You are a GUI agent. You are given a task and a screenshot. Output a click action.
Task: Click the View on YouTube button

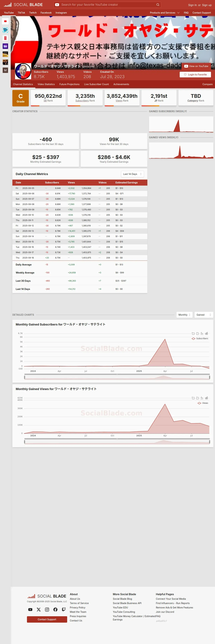coord(196,66)
